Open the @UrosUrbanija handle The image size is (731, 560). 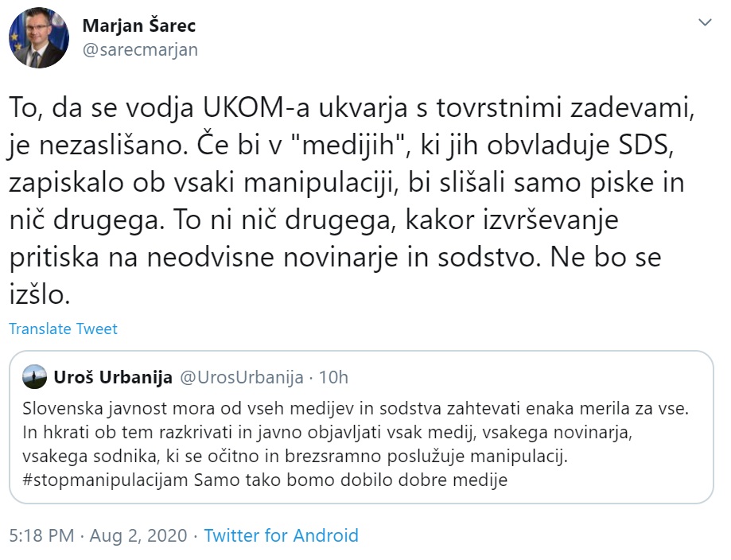(242, 378)
